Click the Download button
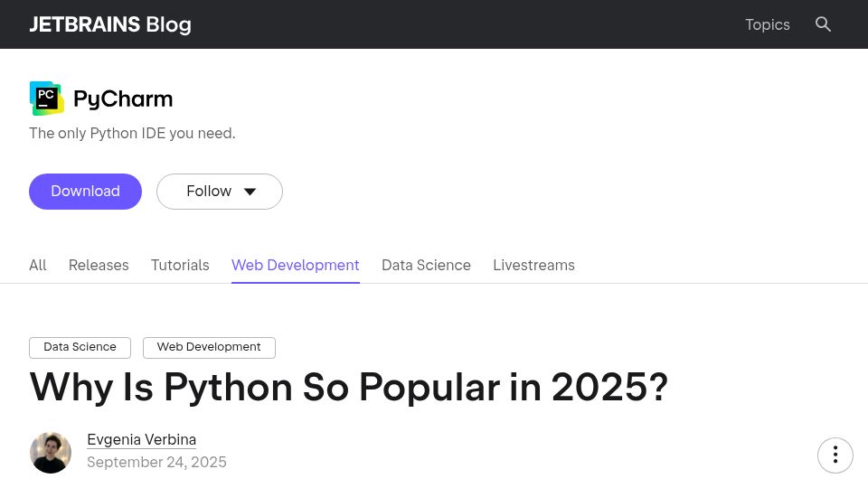868x488 pixels. coord(85,192)
